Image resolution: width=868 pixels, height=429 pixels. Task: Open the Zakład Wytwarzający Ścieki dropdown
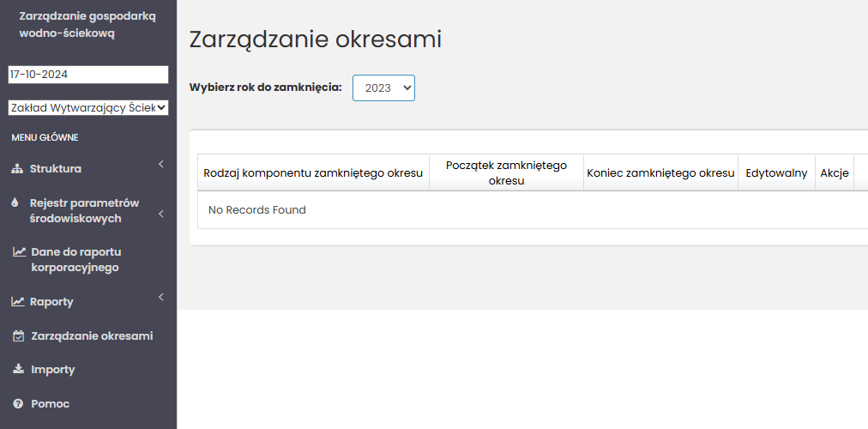pyautogui.click(x=88, y=108)
